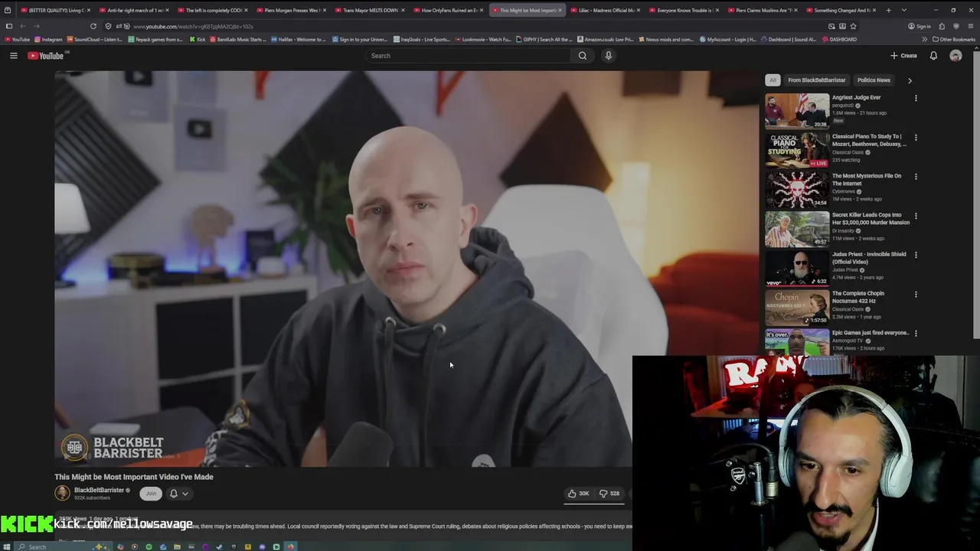The height and width of the screenshot is (551, 980).
Task: Open the Secret Killer Leads Cops thumbnail
Action: click(x=797, y=228)
